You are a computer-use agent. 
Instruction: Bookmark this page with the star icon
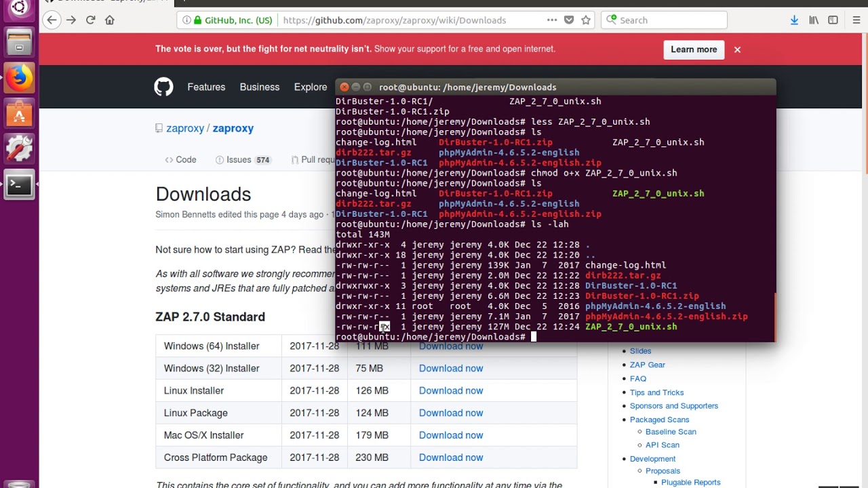[586, 20]
